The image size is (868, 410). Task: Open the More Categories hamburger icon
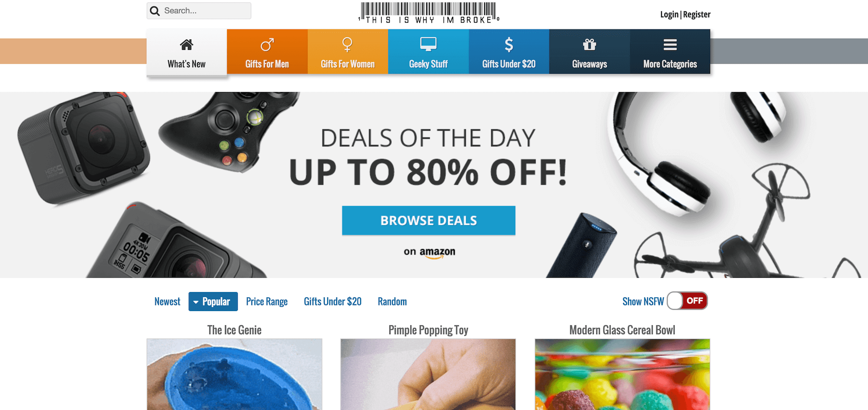(x=670, y=44)
